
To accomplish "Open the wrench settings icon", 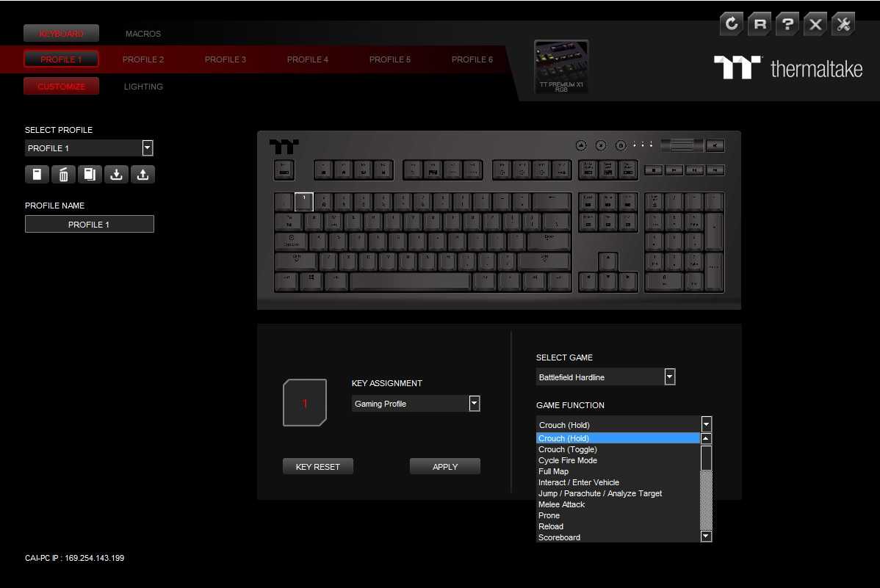I will [843, 24].
